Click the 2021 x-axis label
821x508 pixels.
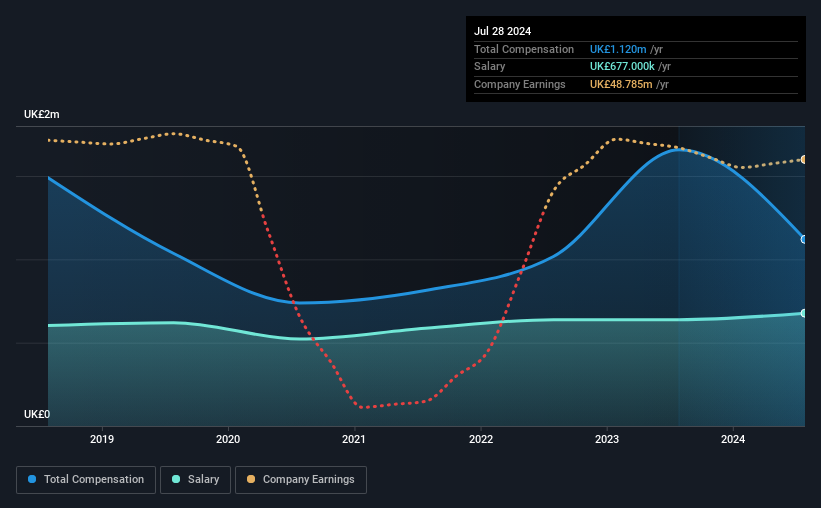pos(354,439)
